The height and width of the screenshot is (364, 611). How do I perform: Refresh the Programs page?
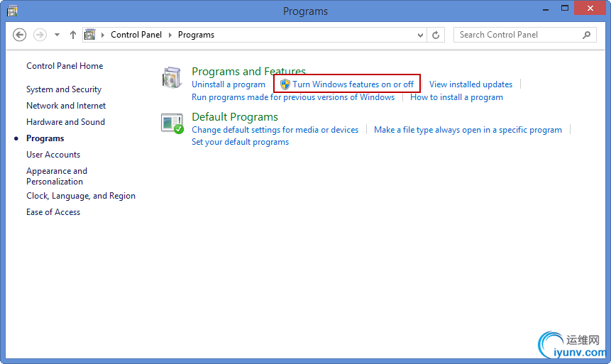point(436,35)
